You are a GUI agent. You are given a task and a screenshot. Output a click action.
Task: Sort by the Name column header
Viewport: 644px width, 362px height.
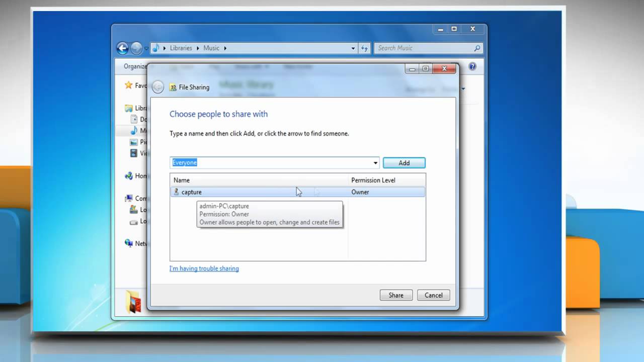tap(182, 180)
